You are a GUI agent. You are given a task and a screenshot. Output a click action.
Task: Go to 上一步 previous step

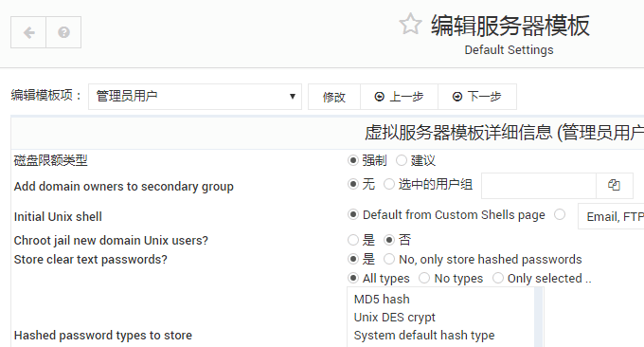[399, 97]
